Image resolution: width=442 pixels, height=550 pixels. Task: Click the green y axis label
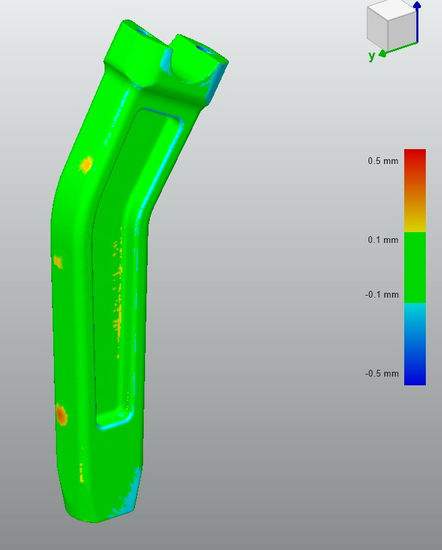point(372,56)
